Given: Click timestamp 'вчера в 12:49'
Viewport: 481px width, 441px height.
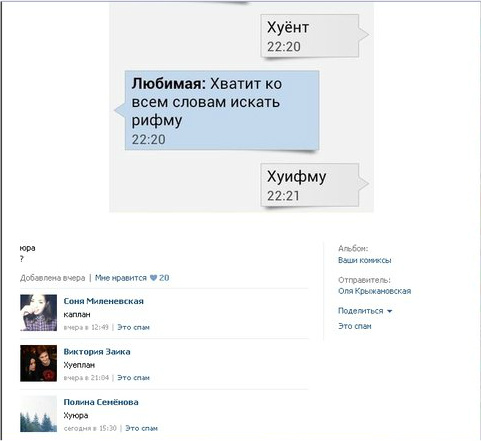Looking at the screenshot, I should (86, 327).
